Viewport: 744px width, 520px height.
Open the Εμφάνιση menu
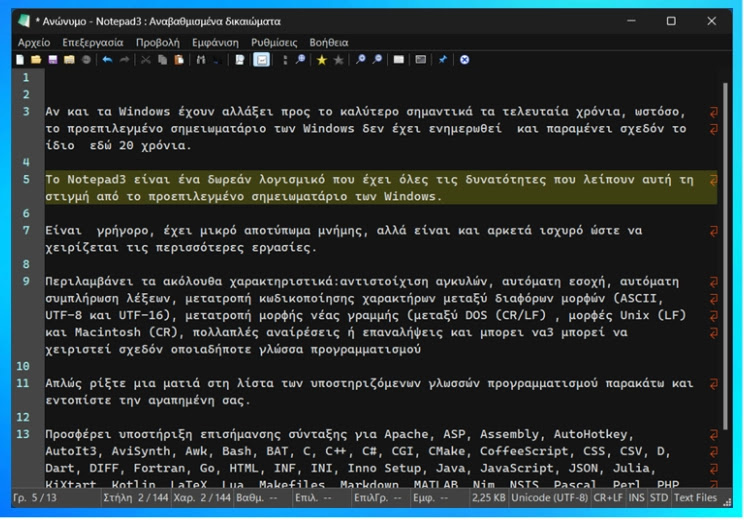(215, 43)
